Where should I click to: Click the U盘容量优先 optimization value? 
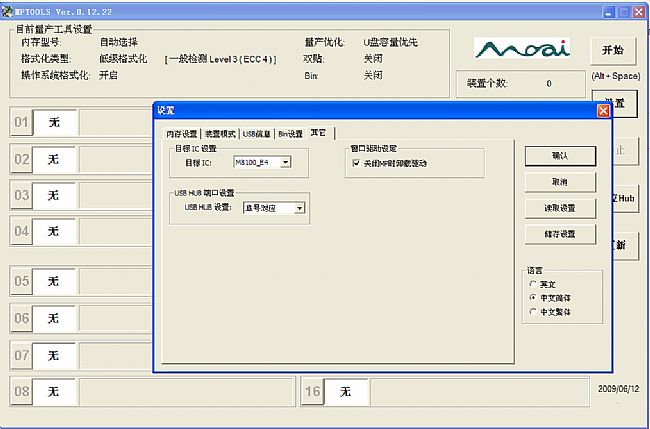390,42
